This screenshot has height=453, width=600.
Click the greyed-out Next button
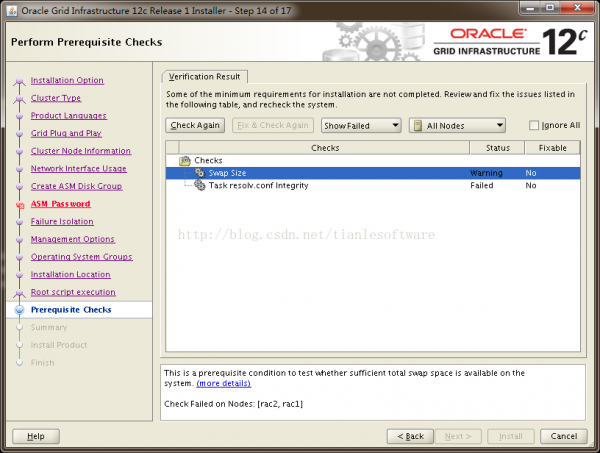tap(458, 436)
